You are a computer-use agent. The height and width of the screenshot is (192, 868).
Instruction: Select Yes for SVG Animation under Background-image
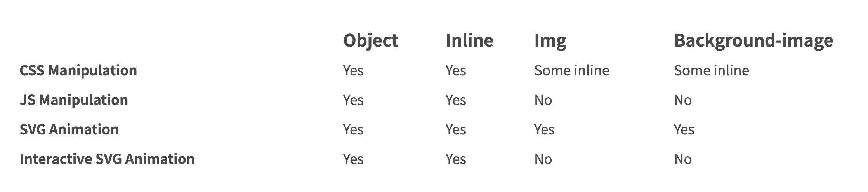pos(684,130)
